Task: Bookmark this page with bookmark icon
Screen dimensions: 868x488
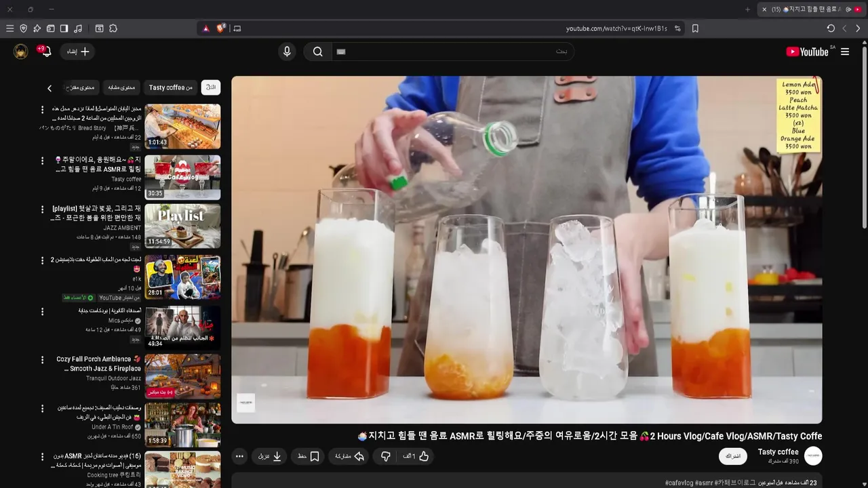Action: (695, 28)
